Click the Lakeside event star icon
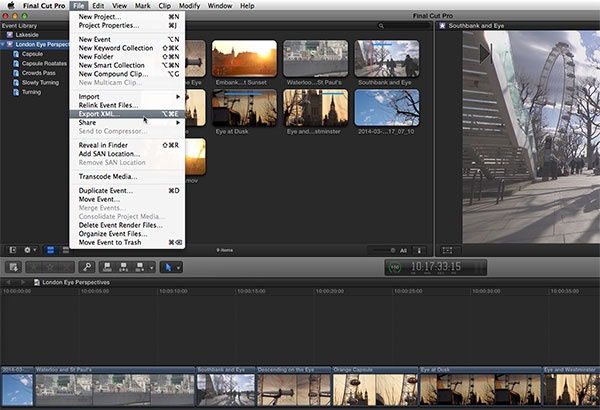The image size is (600, 410). click(10, 34)
